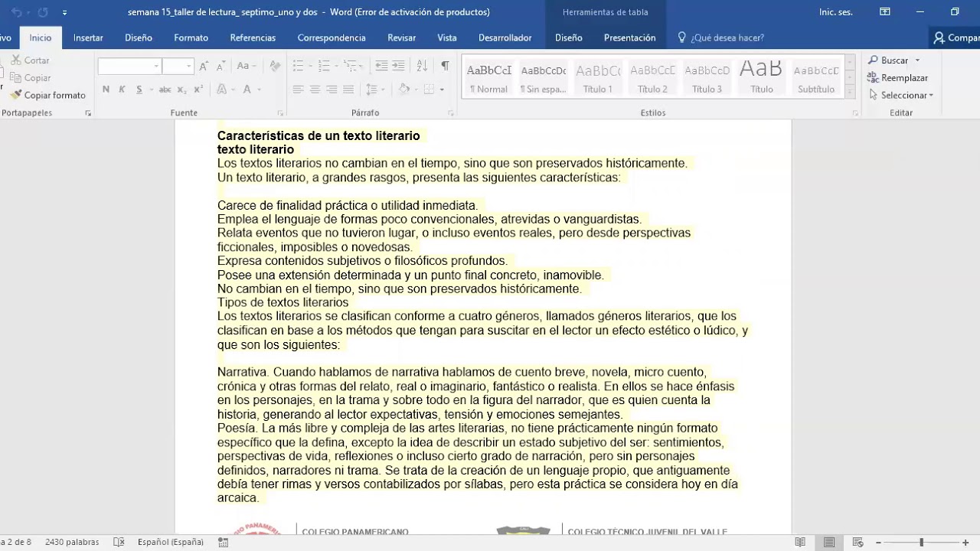This screenshot has width=980, height=551.
Task: Switch to web layout view
Action: pyautogui.click(x=858, y=542)
